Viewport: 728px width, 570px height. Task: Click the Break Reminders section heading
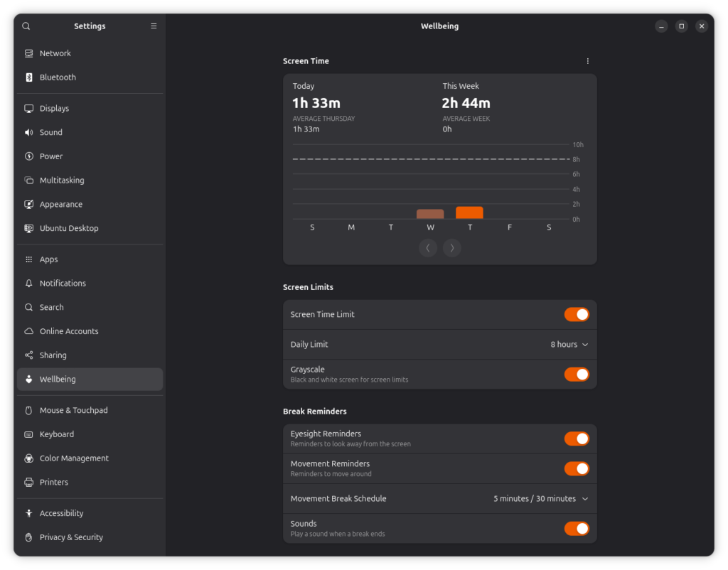click(x=315, y=412)
